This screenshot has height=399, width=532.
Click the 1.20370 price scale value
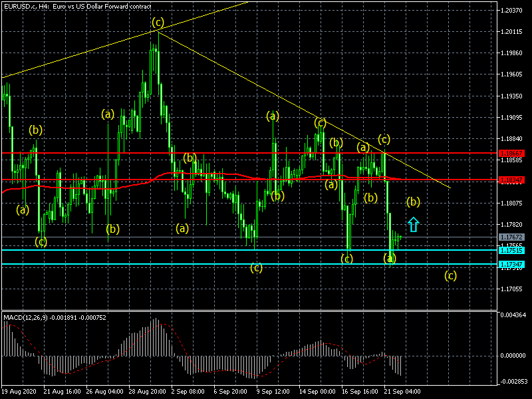click(513, 11)
